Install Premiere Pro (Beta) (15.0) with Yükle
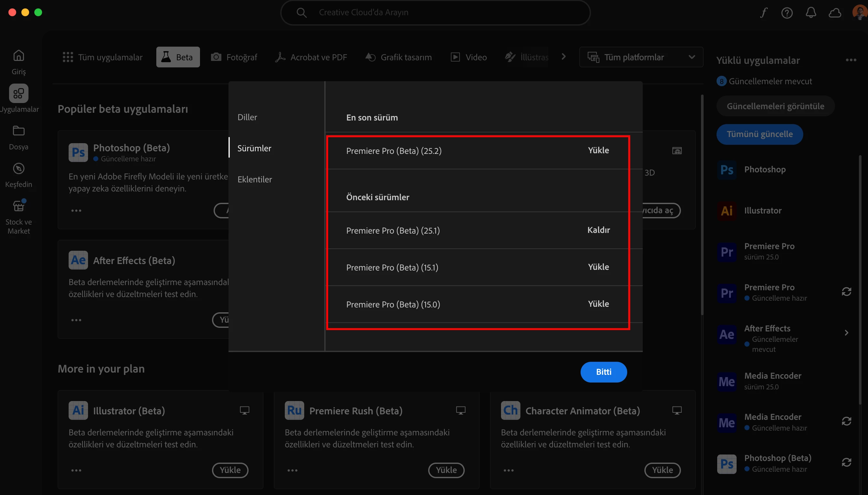The width and height of the screenshot is (868, 495). 598,304
